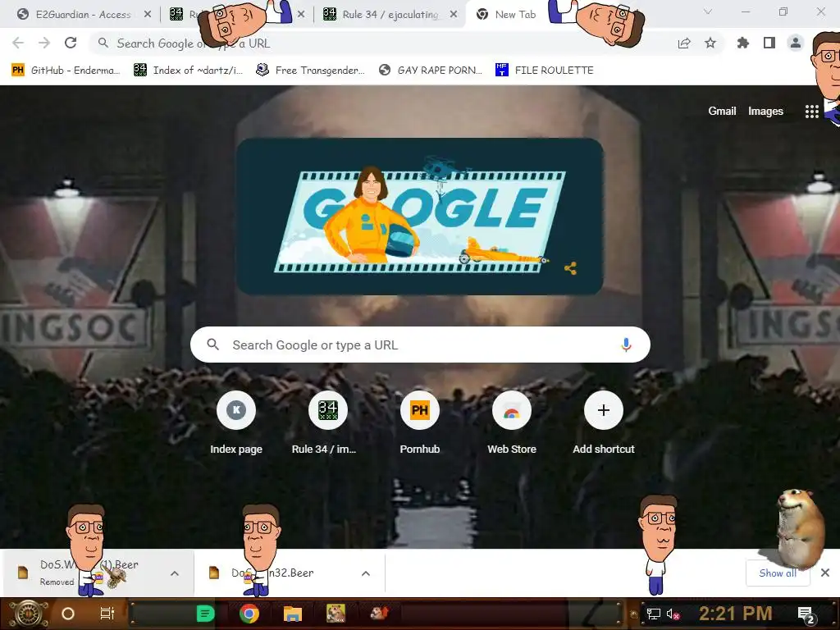Switch to the E2Guardian - Access tab
The height and width of the screenshot is (630, 840).
pos(83,15)
